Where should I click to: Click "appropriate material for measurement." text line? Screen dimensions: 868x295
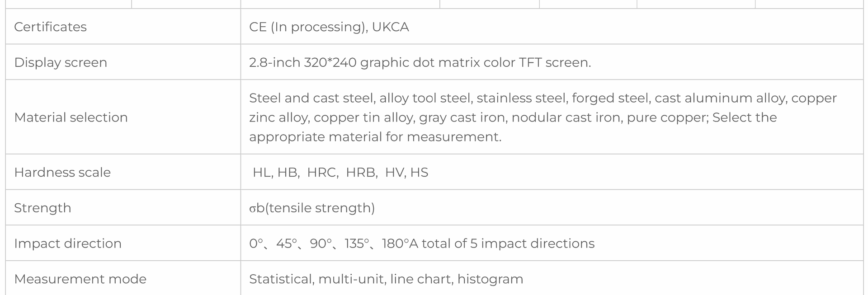(x=375, y=137)
